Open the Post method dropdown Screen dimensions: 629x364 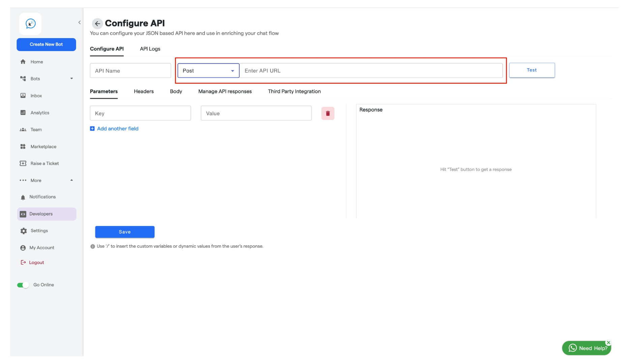(208, 70)
